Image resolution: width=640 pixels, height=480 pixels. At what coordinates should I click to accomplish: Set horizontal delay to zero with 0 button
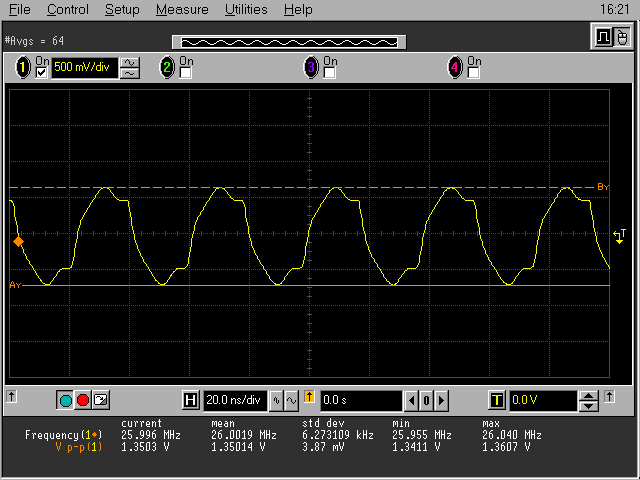tap(425, 400)
